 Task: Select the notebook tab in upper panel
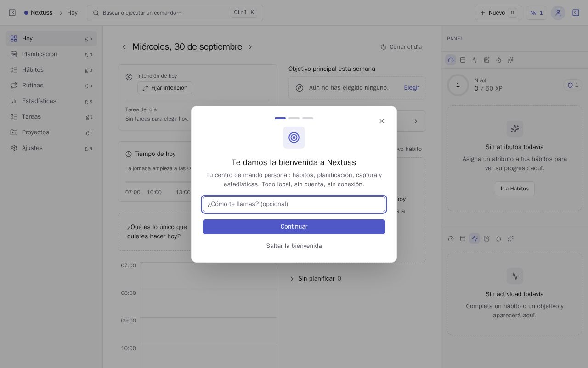(x=486, y=60)
